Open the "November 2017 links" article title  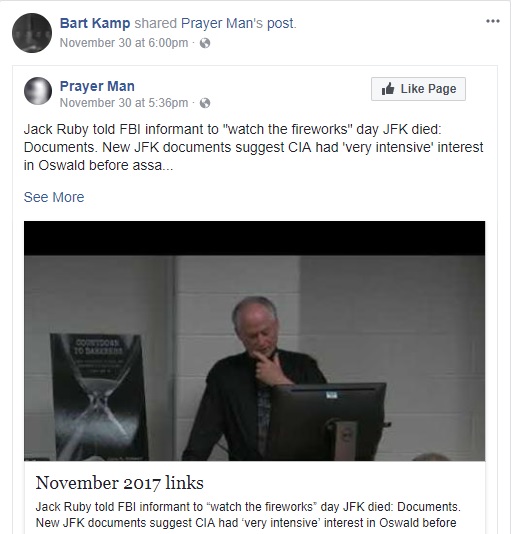coord(120,483)
